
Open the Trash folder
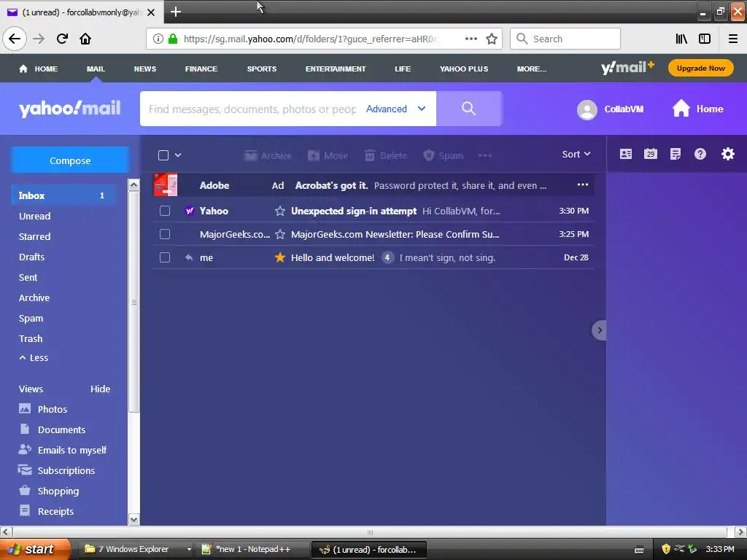click(x=31, y=338)
